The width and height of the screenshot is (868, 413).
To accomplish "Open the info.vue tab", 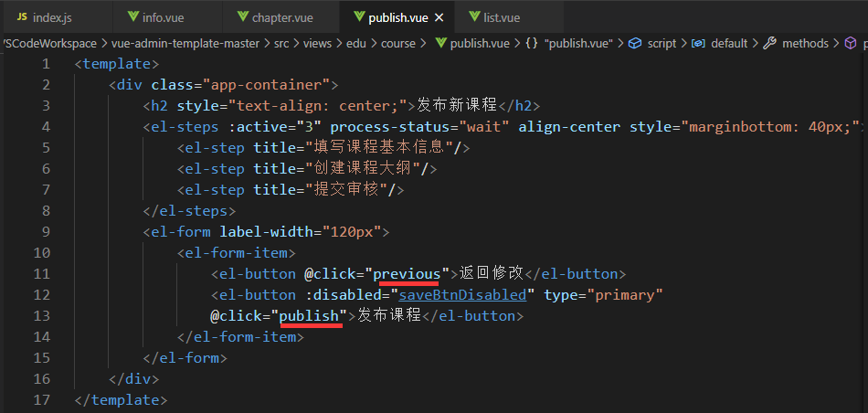I will [167, 17].
